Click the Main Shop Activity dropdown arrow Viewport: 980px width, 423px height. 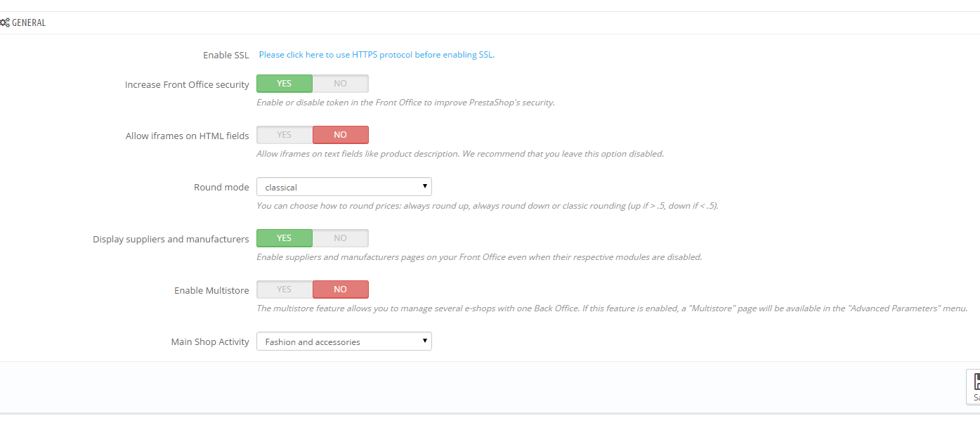(425, 341)
